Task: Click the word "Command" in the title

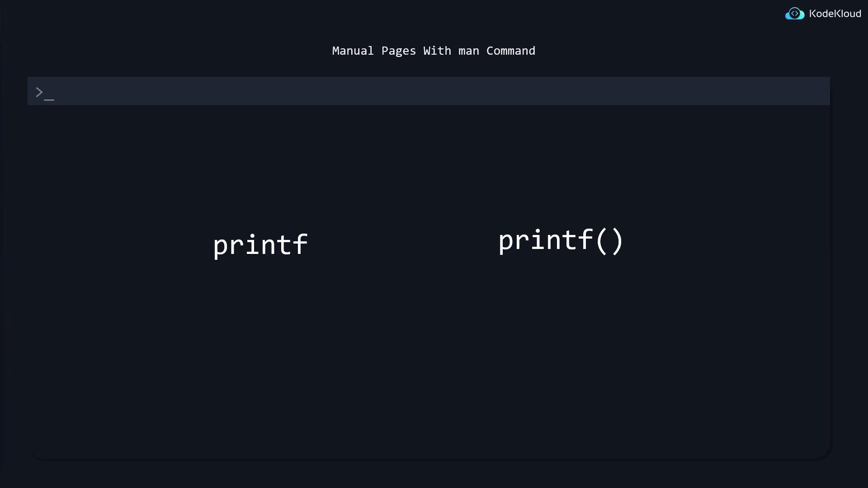Action: pyautogui.click(x=510, y=51)
